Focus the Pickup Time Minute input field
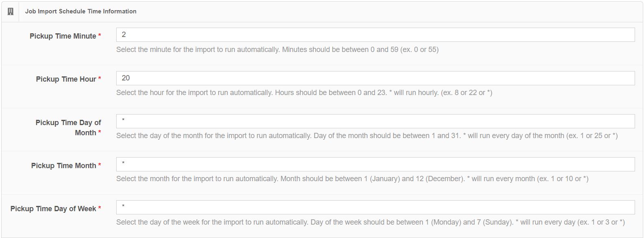Screen dimensions: 644x238 click(x=375, y=35)
